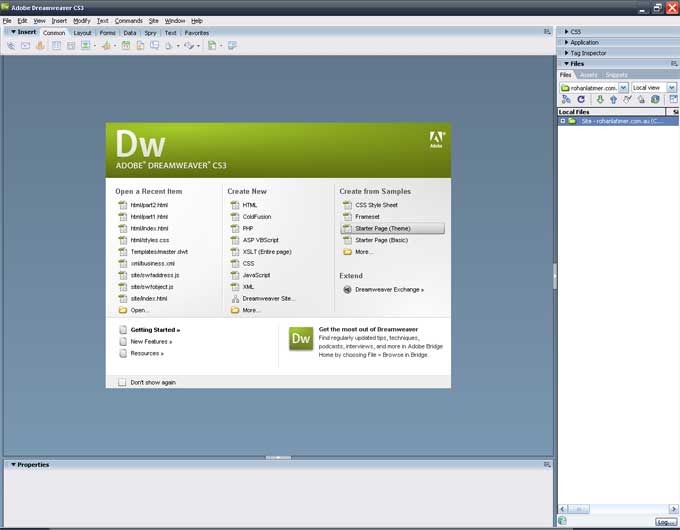
Task: Click Dreamweaver Site under Create New
Action: 268,299
